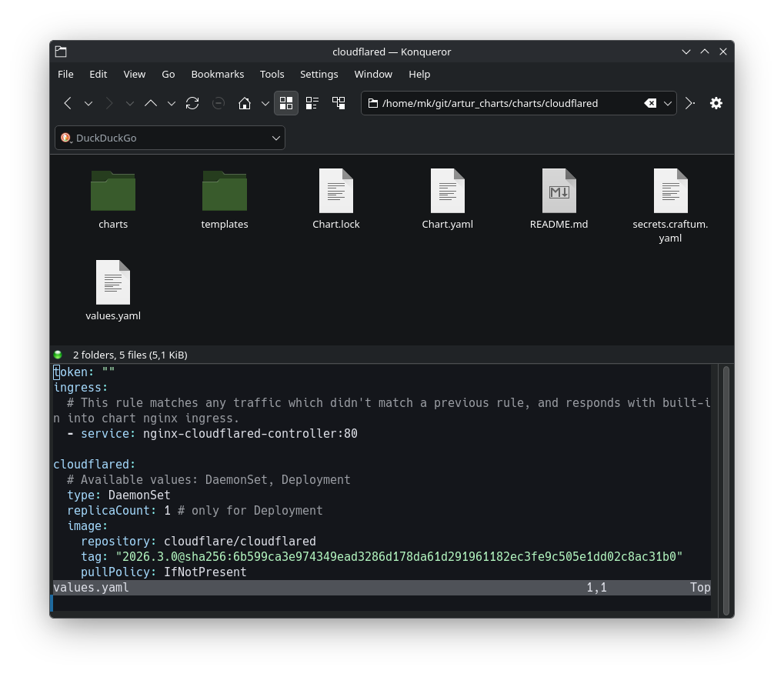The image size is (784, 677).
Task: Expand the home button dropdown arrow
Action: coord(265,104)
